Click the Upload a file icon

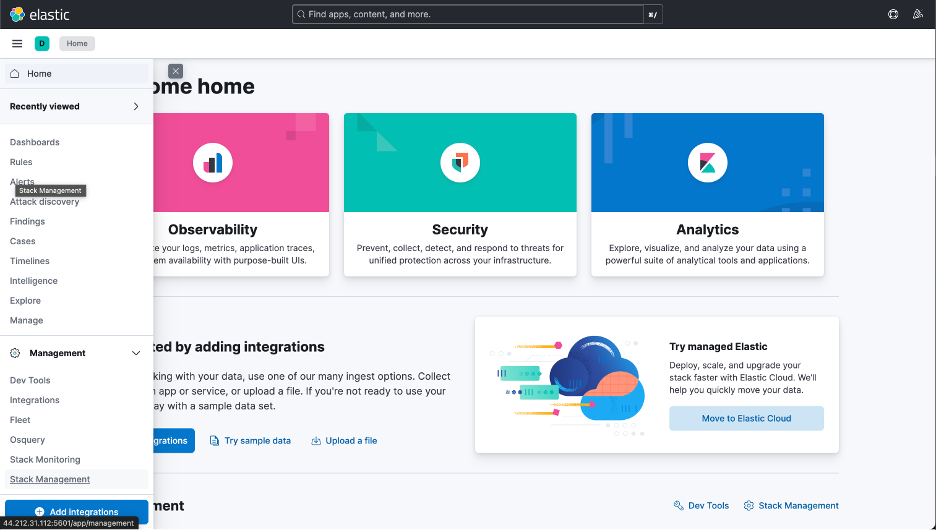tap(316, 441)
